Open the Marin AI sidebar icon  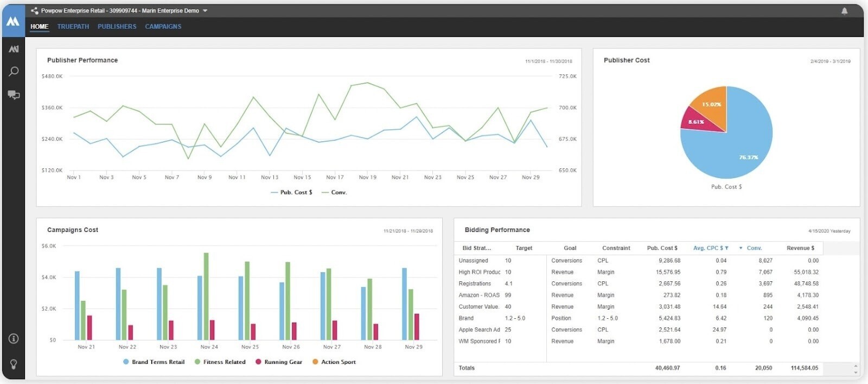coord(14,49)
